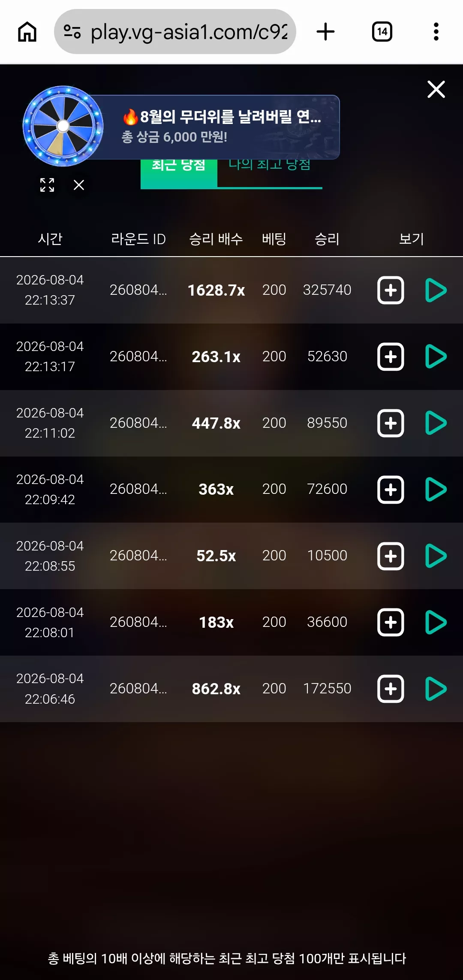The height and width of the screenshot is (980, 463).
Task: Play replay of the 447.8x win
Action: pos(436,423)
